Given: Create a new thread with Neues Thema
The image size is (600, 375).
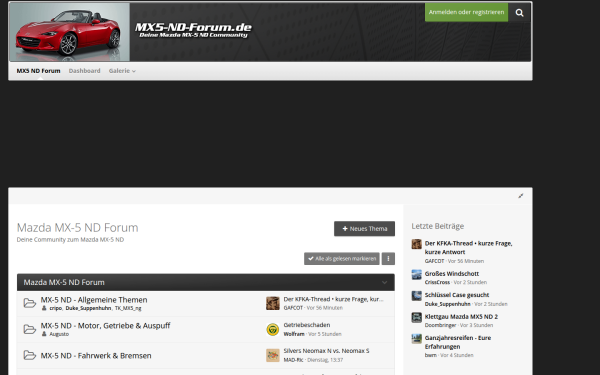Looking at the screenshot, I should tap(364, 229).
